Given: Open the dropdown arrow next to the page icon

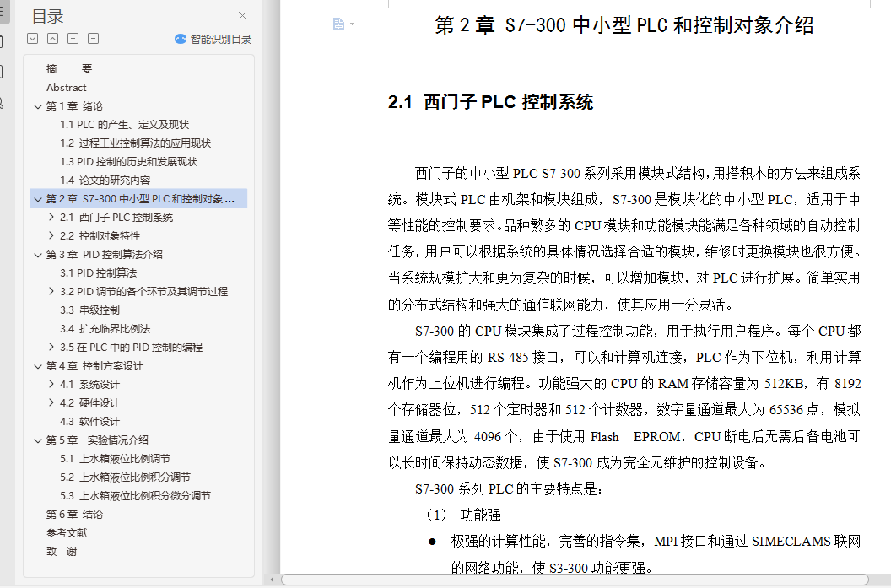Looking at the screenshot, I should pos(353,24).
